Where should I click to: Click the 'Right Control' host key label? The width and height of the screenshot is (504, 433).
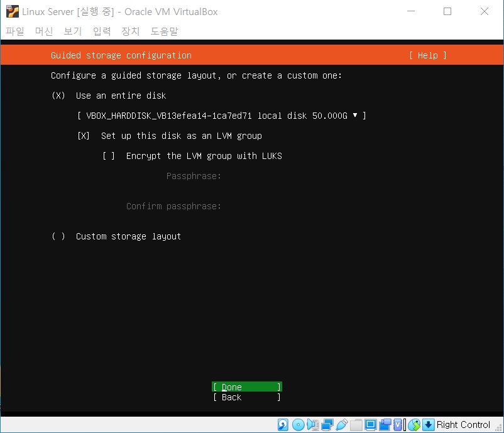463,425
